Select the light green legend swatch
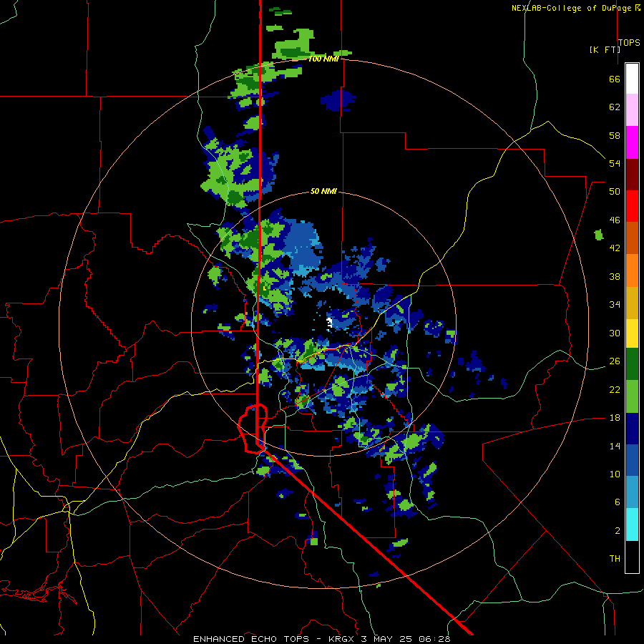644x644 pixels. [x=632, y=396]
